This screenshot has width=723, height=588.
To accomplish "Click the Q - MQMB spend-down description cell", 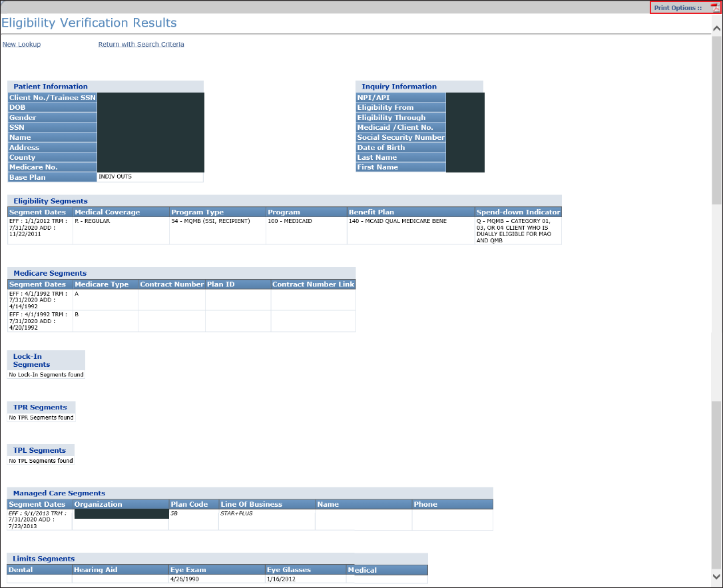I will coord(518,230).
